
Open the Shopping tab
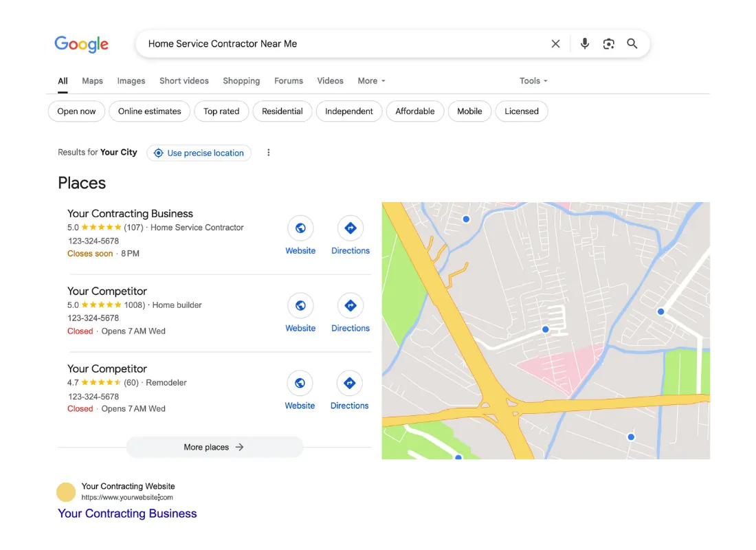(x=241, y=81)
